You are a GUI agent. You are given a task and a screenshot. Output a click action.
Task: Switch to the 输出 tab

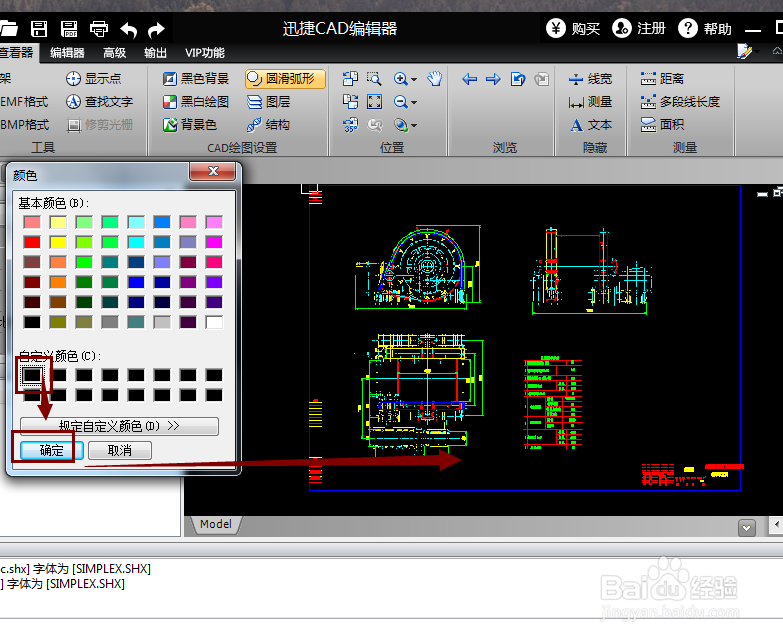tap(155, 53)
